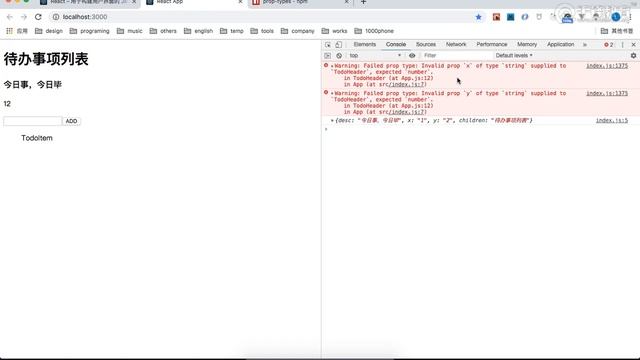
Task: Clear the console with the ban icon
Action: click(339, 56)
